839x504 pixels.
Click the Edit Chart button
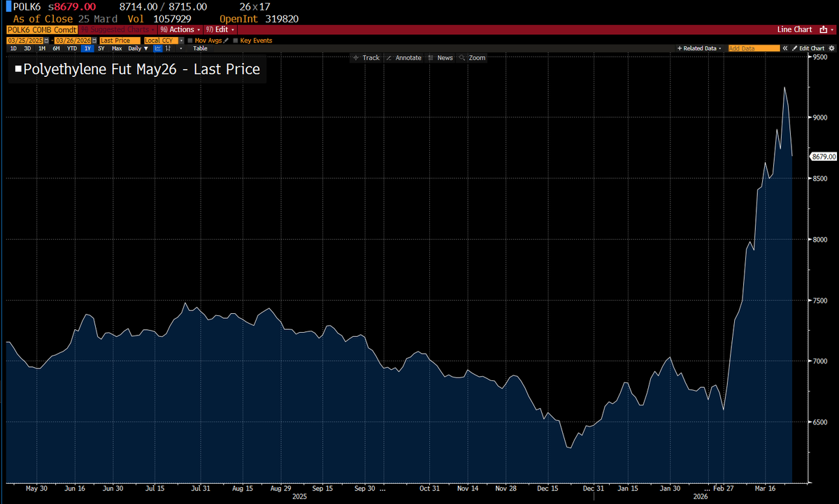click(x=808, y=48)
